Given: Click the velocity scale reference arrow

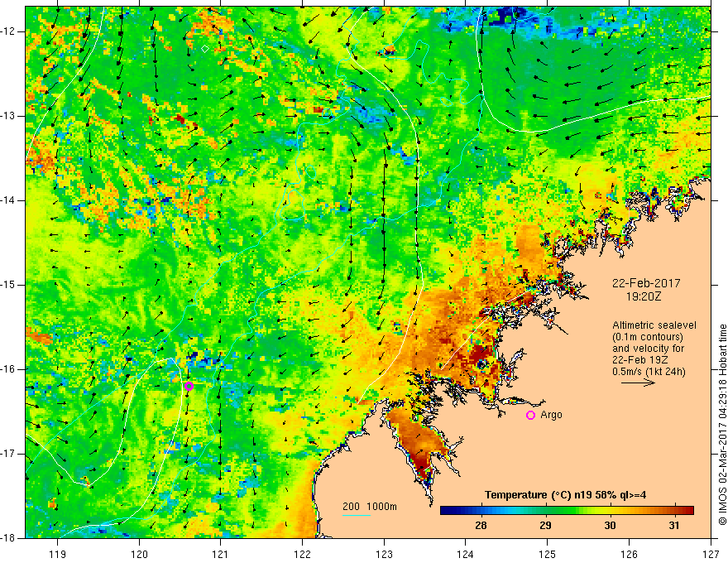Looking at the screenshot, I should tap(638, 383).
